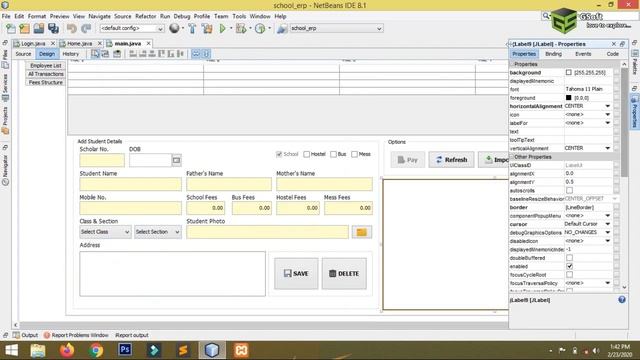Open the Navigate menu

pyautogui.click(x=100, y=16)
